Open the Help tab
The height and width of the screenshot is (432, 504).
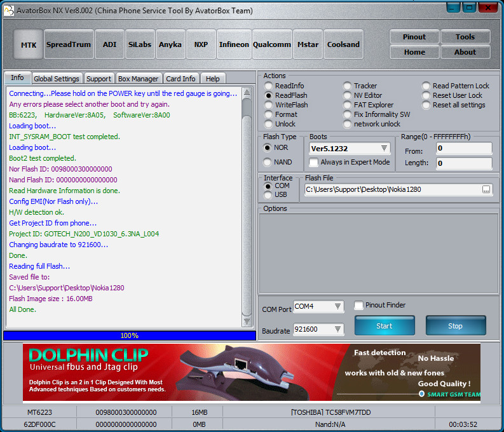point(213,79)
